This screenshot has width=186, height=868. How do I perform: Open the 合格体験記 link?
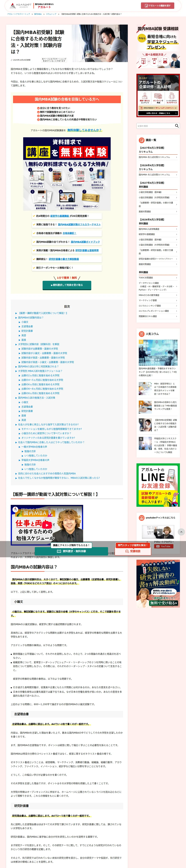point(70,233)
